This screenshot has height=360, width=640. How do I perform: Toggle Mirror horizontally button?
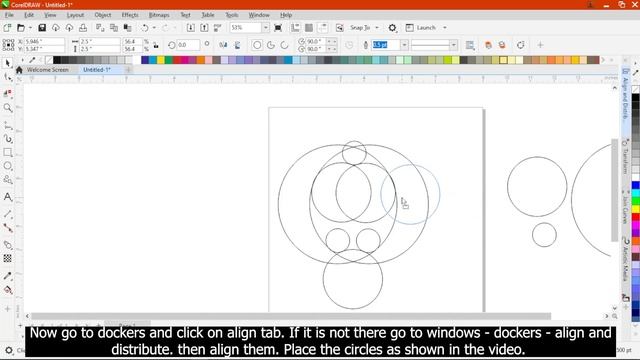point(223,45)
